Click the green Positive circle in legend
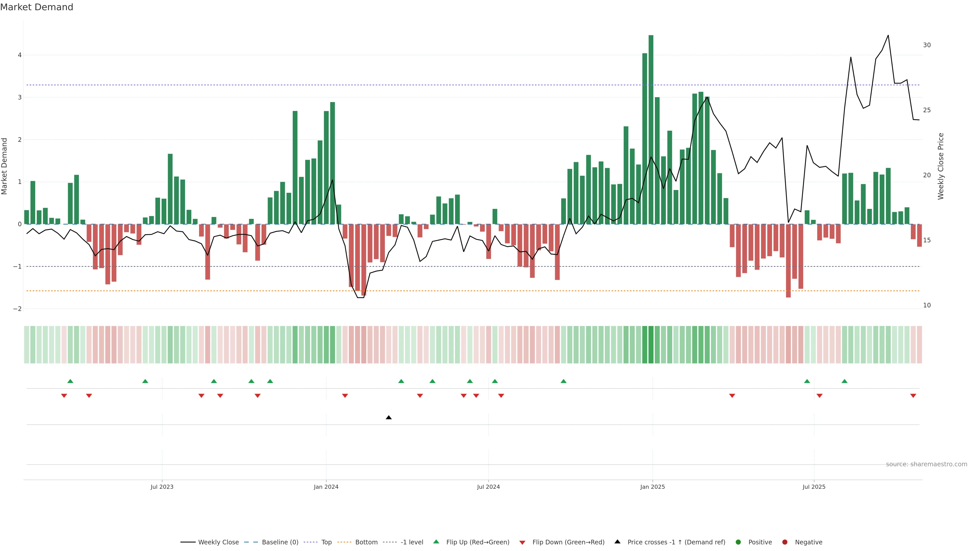Image resolution: width=980 pixels, height=551 pixels. 738,542
